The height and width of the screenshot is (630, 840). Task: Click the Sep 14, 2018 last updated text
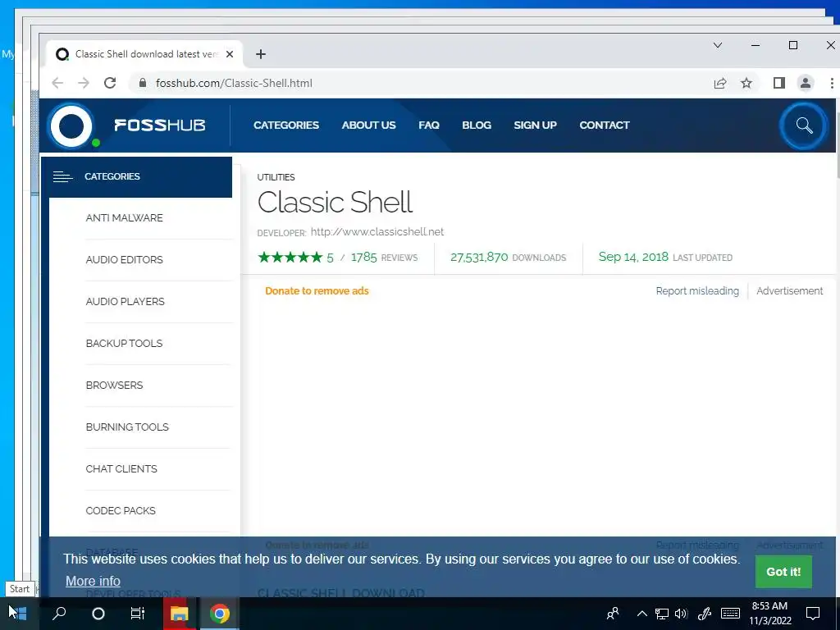pos(665,257)
